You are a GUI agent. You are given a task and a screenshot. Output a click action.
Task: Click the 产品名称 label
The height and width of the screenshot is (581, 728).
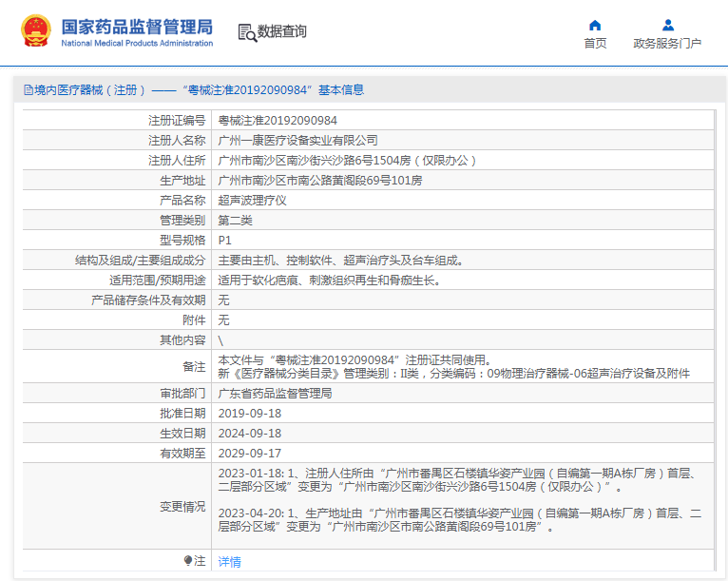point(182,201)
